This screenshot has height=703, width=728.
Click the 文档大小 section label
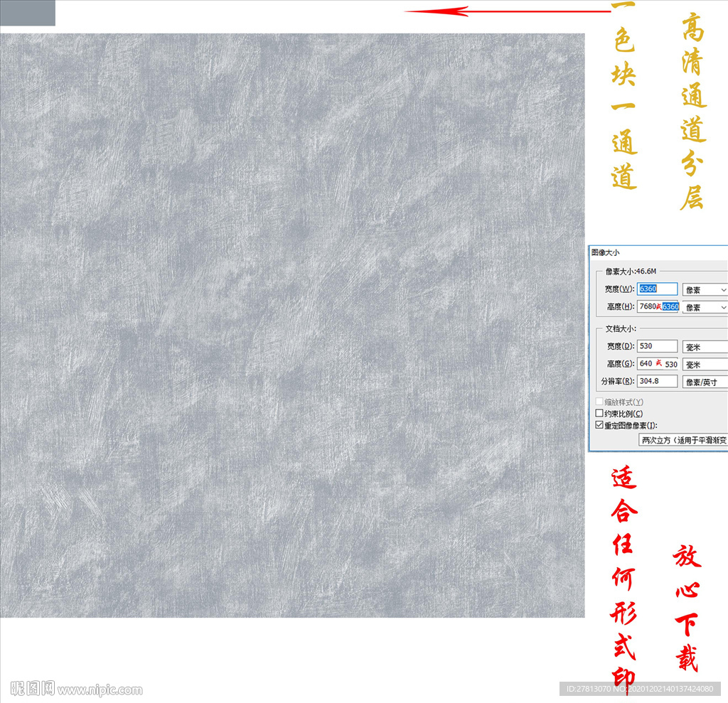(621, 328)
